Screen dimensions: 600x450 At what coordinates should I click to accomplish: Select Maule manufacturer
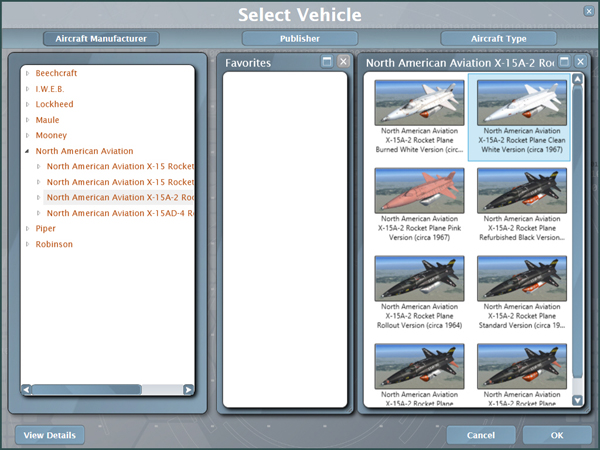point(47,120)
